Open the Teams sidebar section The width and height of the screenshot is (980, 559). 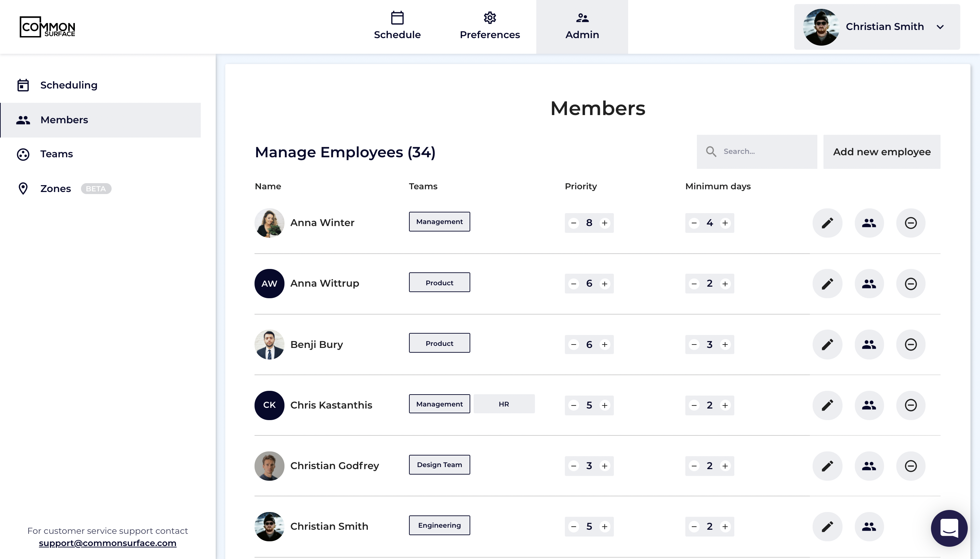(x=56, y=154)
